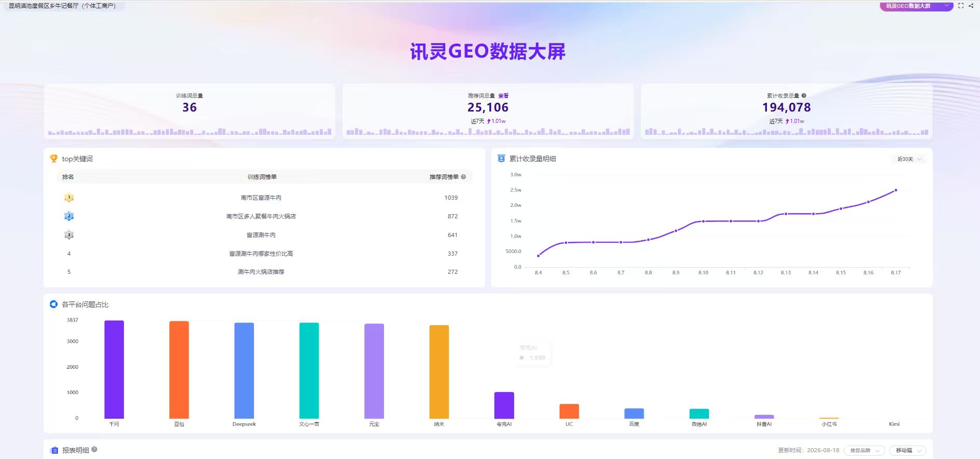
Task: Click the light purple 元宝 bar
Action: coord(374,371)
